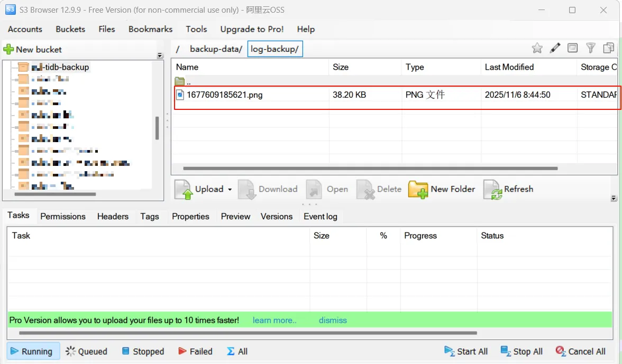Toggle the Stopped tasks filter
Screen dimensions: 622x364
click(143, 351)
